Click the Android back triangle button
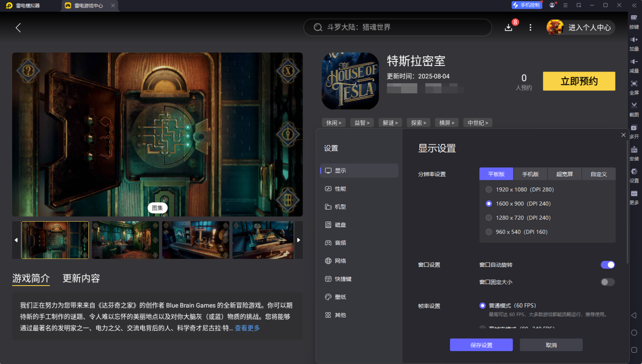This screenshot has width=642, height=364. tap(634, 315)
